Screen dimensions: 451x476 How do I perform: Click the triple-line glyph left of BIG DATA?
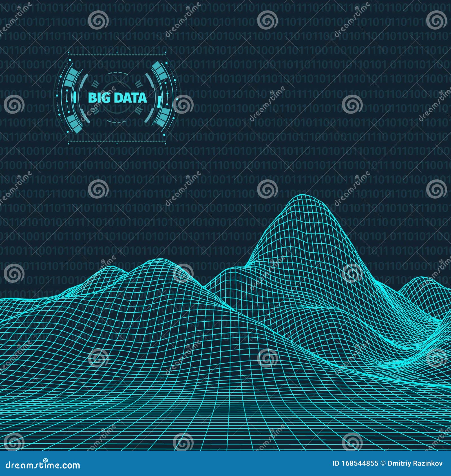(95, 83)
